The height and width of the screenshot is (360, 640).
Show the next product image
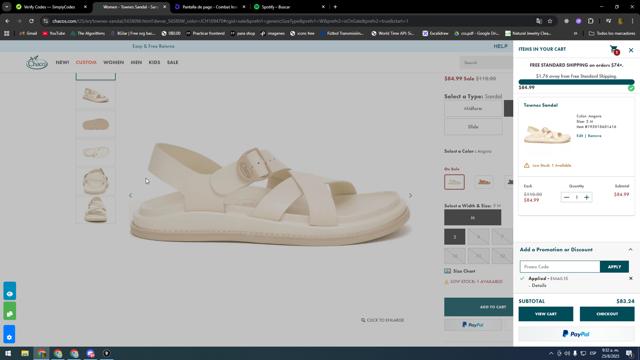[x=410, y=196]
